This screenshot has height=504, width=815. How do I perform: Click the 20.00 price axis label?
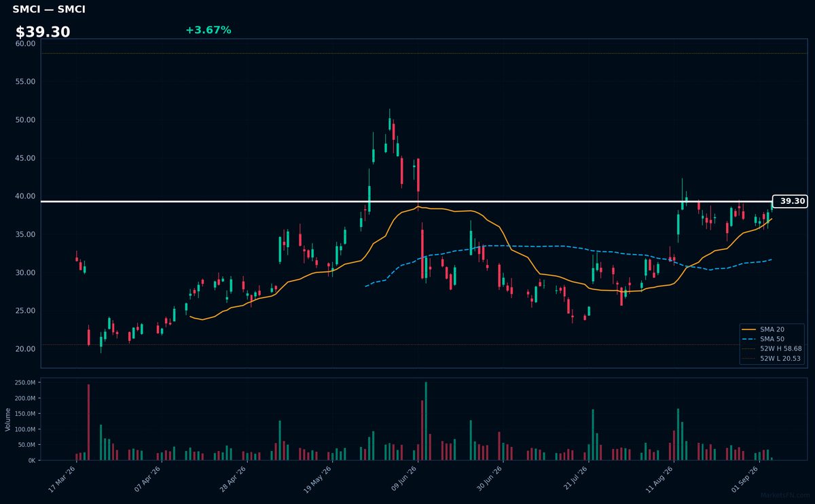click(x=25, y=349)
